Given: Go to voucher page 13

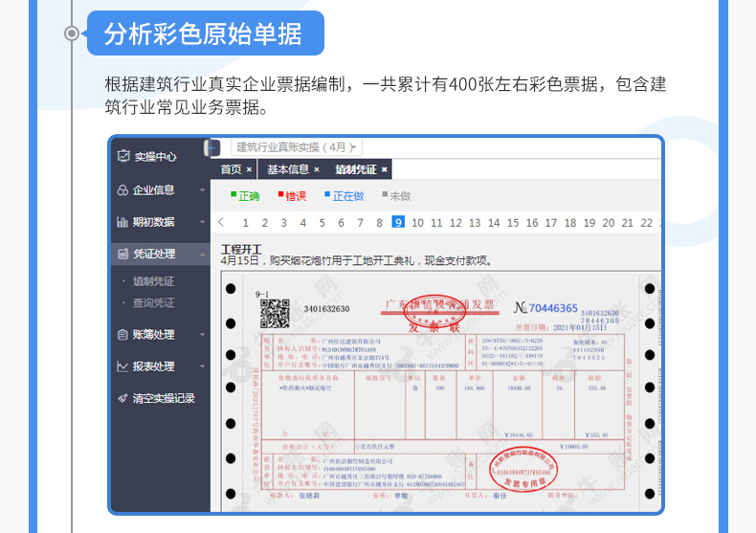Looking at the screenshot, I should 475,223.
